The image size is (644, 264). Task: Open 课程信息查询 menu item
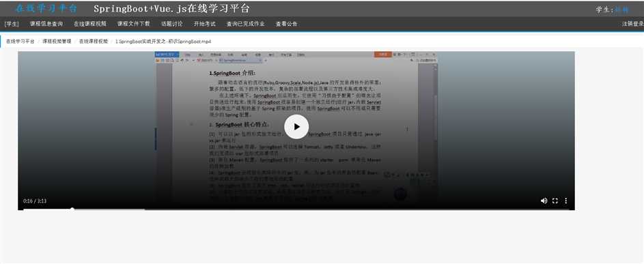click(x=46, y=24)
